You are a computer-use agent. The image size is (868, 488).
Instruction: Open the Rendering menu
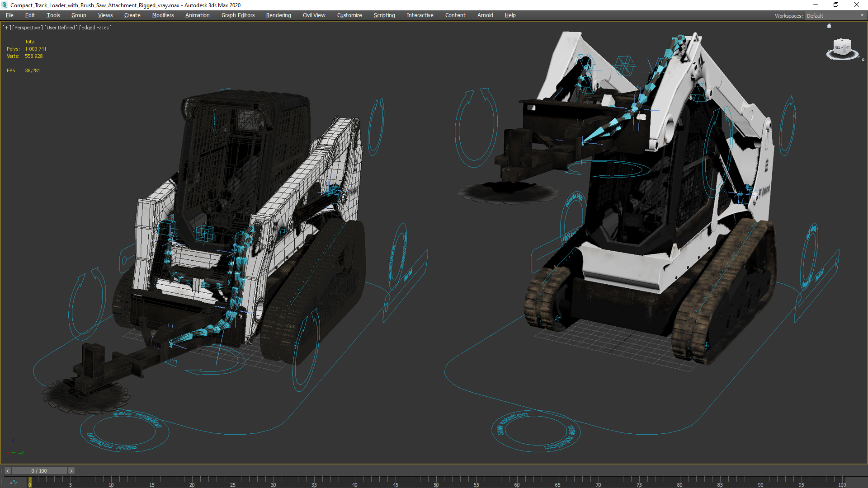(x=278, y=15)
